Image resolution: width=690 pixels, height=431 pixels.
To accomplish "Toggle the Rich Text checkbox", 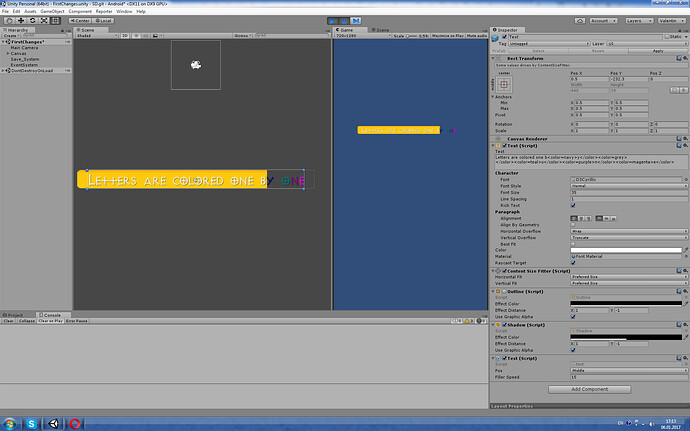I will coord(573,205).
